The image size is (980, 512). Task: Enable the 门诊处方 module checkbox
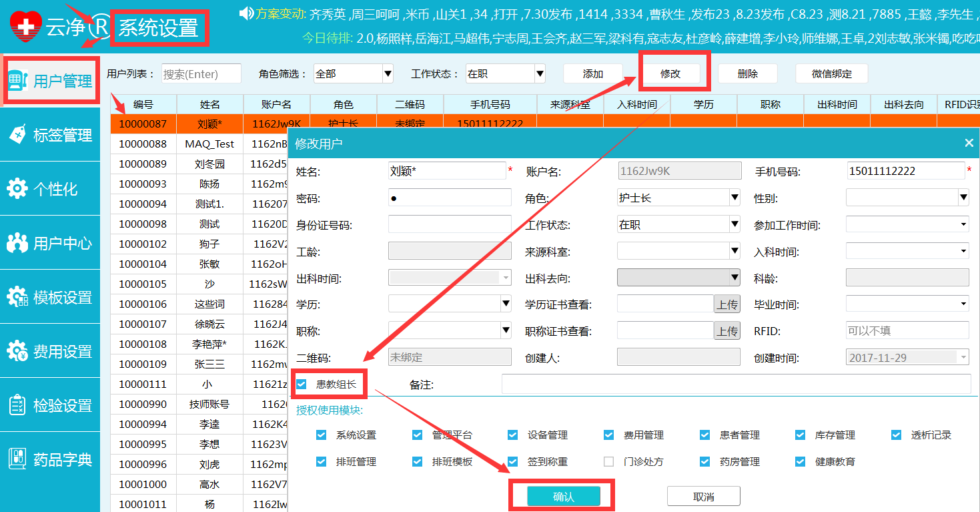click(x=608, y=461)
